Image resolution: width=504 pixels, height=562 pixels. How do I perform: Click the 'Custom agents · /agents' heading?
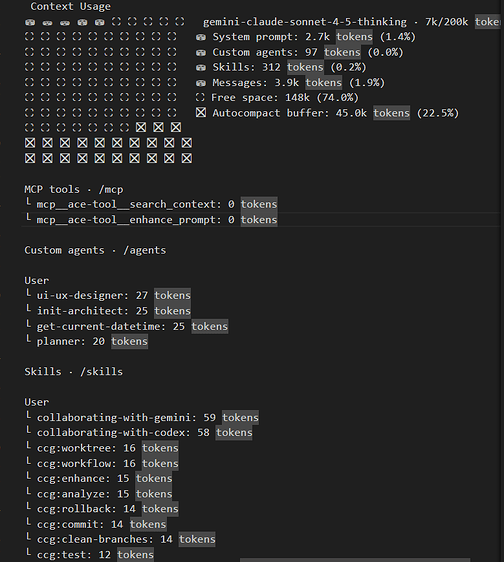point(95,250)
